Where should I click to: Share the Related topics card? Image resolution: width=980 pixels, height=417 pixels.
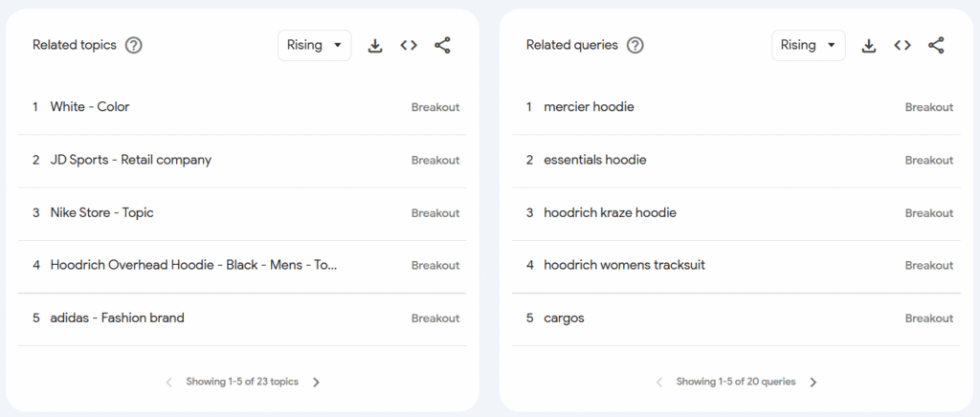pos(442,45)
